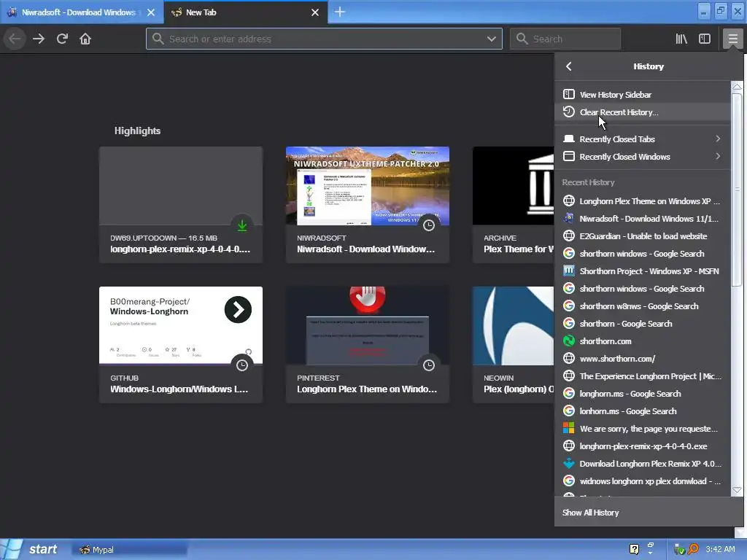
Task: Return from History panel using back chevron
Action: [569, 66]
